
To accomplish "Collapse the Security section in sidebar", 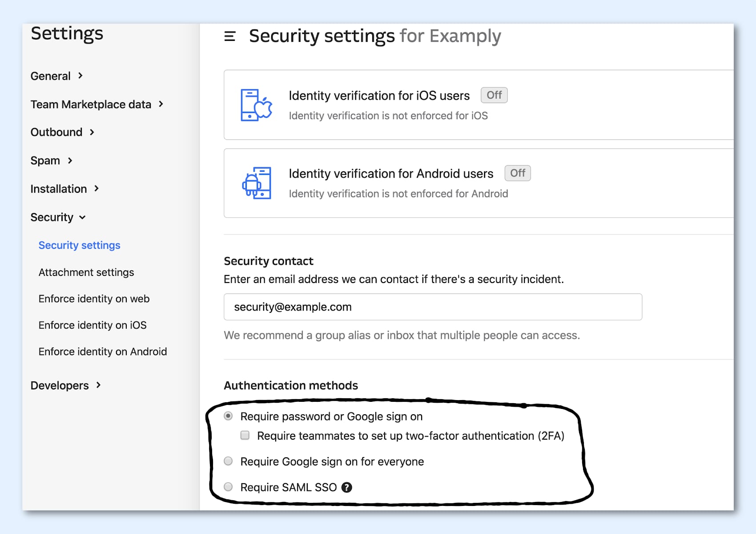I will click(x=58, y=217).
